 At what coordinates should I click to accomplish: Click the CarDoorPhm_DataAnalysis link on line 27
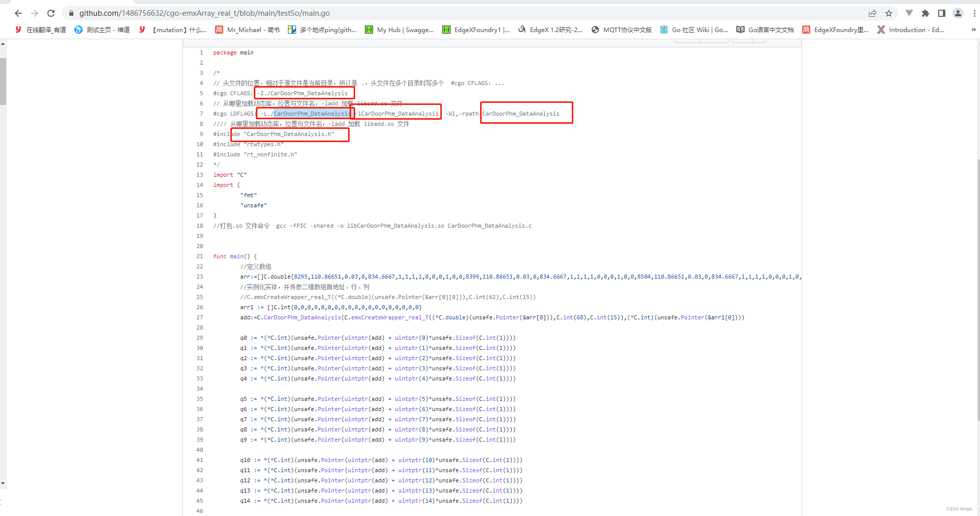tap(302, 317)
